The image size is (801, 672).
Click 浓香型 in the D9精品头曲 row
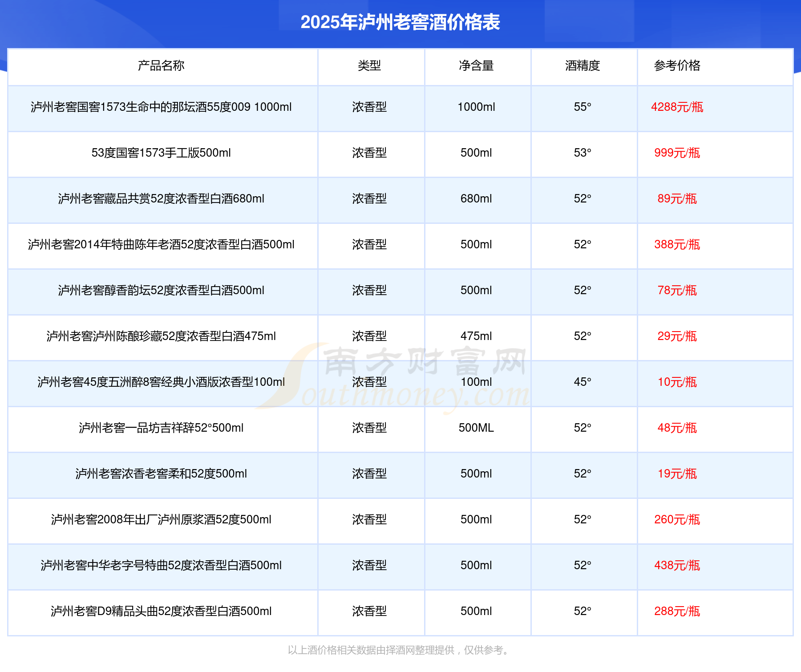click(x=369, y=611)
